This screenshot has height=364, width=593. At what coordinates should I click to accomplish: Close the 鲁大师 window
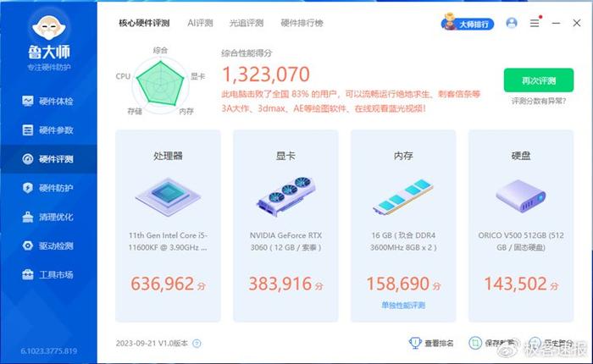click(x=577, y=23)
